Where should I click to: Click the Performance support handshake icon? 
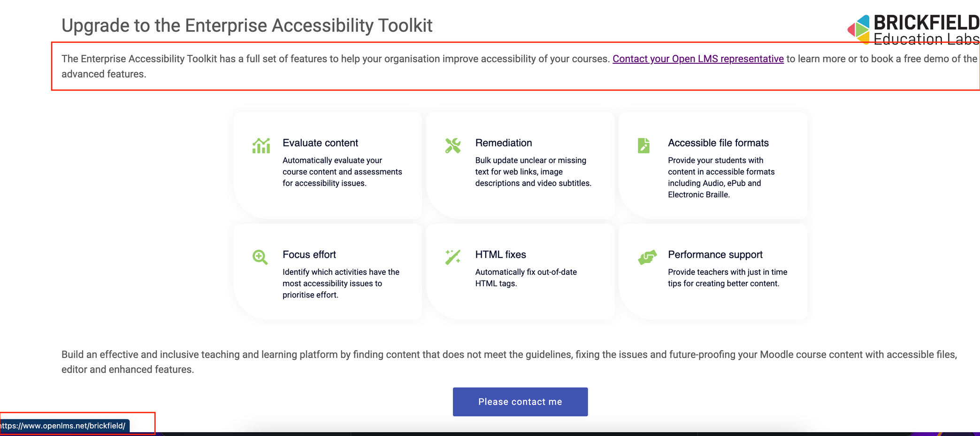coord(647,257)
